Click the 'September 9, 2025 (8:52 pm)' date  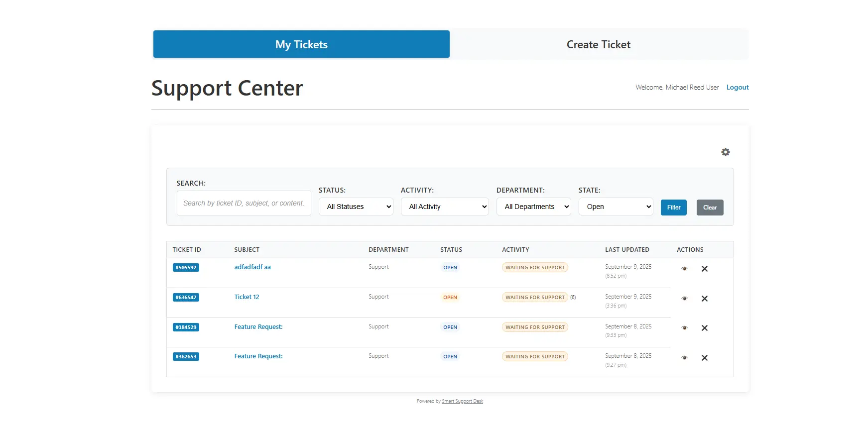[628, 271]
